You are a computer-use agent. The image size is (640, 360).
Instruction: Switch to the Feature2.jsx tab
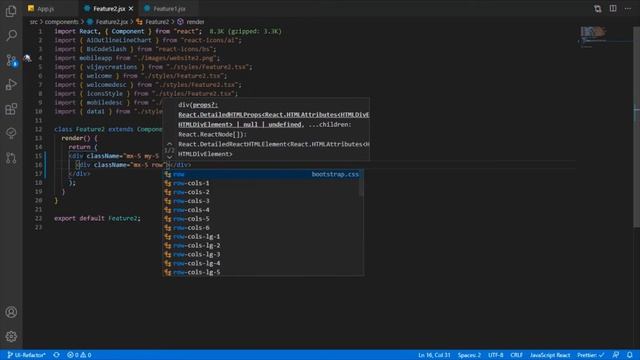(109, 9)
